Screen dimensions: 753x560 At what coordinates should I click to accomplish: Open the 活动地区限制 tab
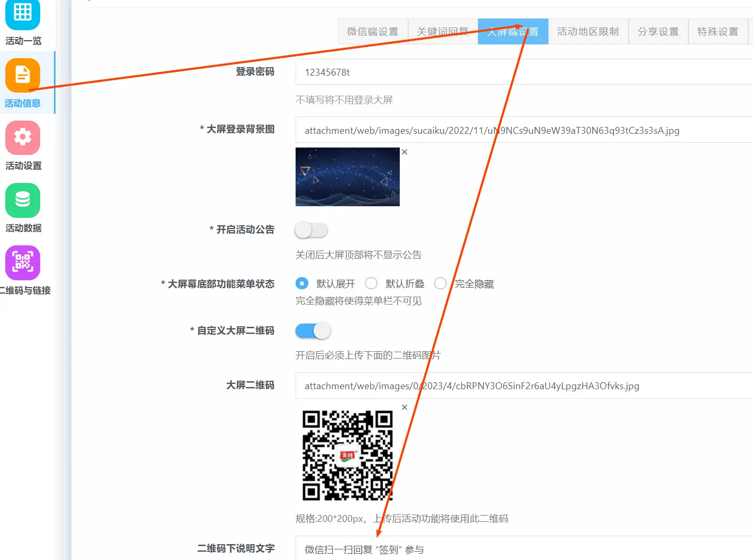click(x=587, y=32)
